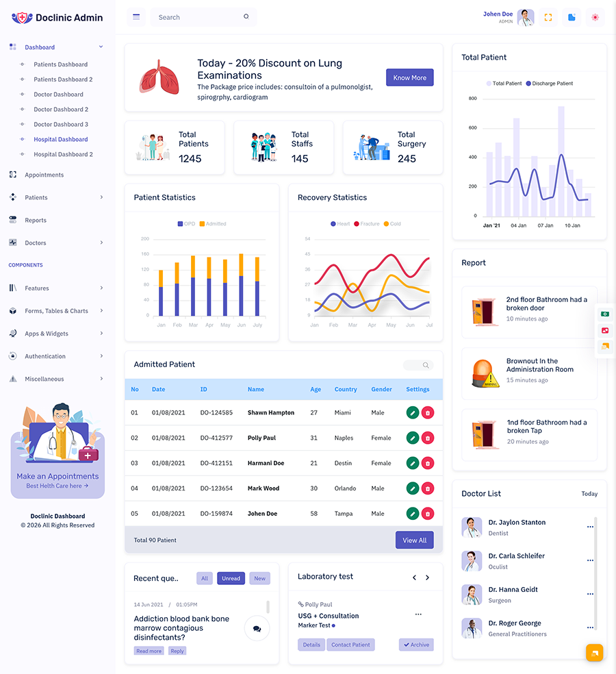Toggle Total Patient series in chart legend
The height and width of the screenshot is (674, 616).
(504, 84)
